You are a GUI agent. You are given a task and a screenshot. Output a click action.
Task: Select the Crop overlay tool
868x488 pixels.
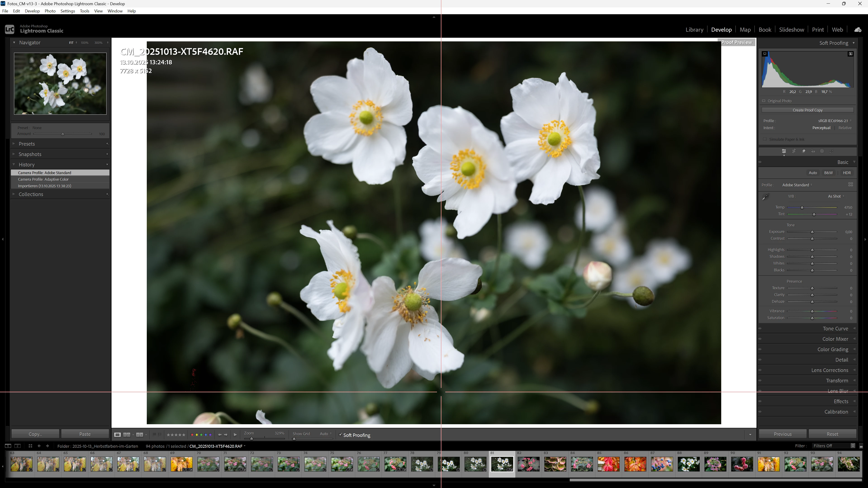[794, 151]
